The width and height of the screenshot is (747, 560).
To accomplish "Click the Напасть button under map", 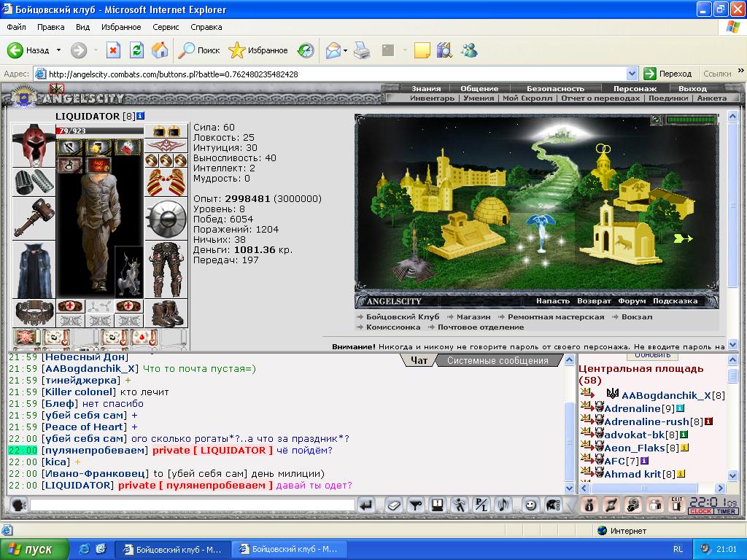I will pyautogui.click(x=553, y=301).
